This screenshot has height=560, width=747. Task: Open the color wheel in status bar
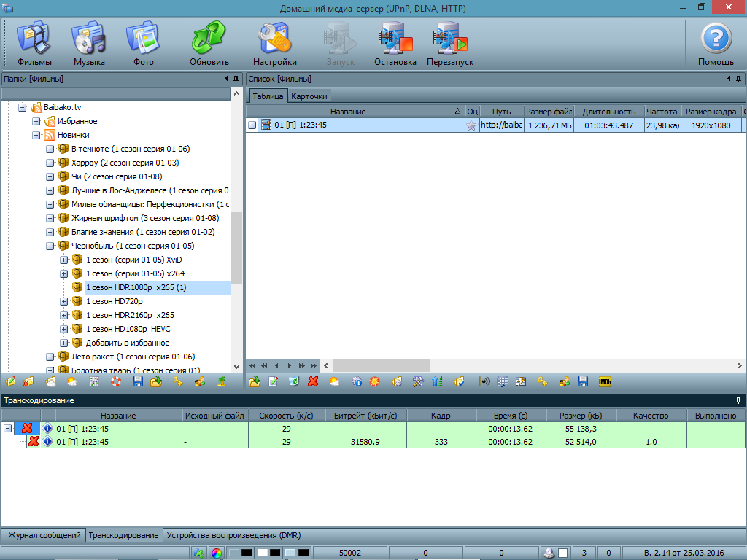[x=217, y=553]
